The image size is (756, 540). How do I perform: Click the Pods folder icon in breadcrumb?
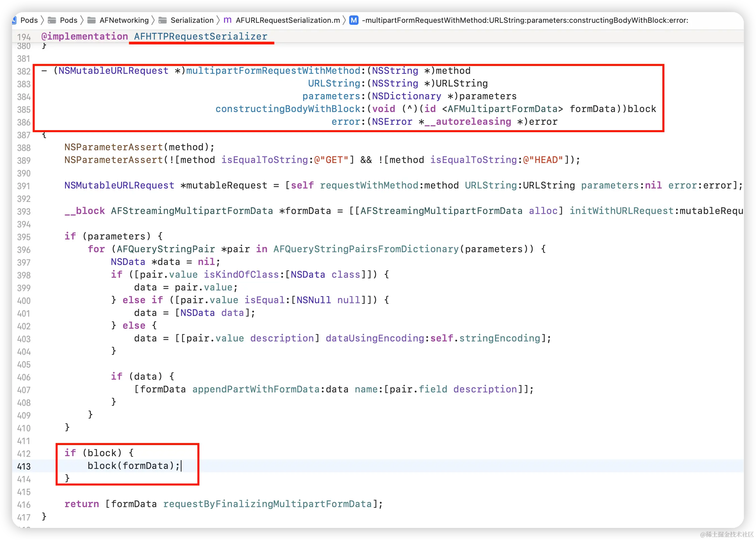tap(52, 20)
